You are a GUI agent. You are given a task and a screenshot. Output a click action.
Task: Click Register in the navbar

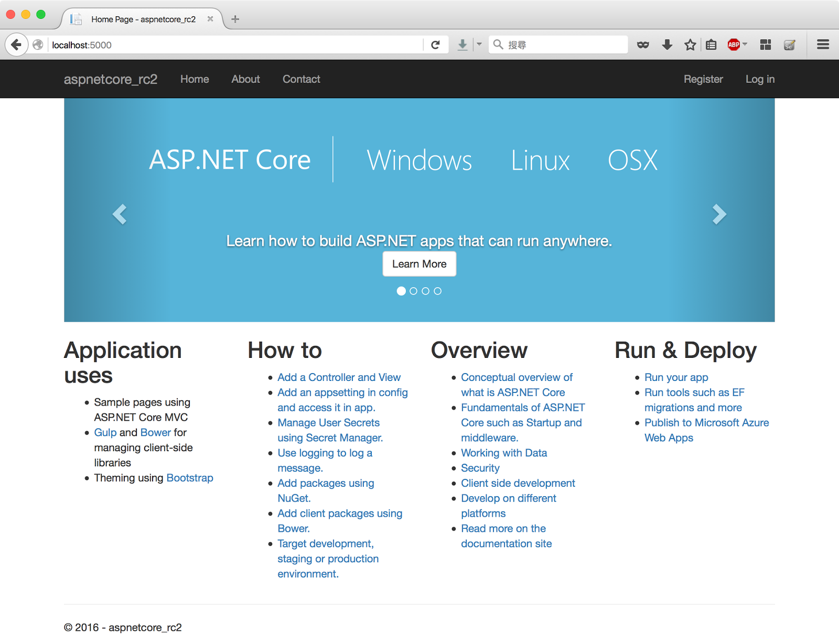coord(703,79)
